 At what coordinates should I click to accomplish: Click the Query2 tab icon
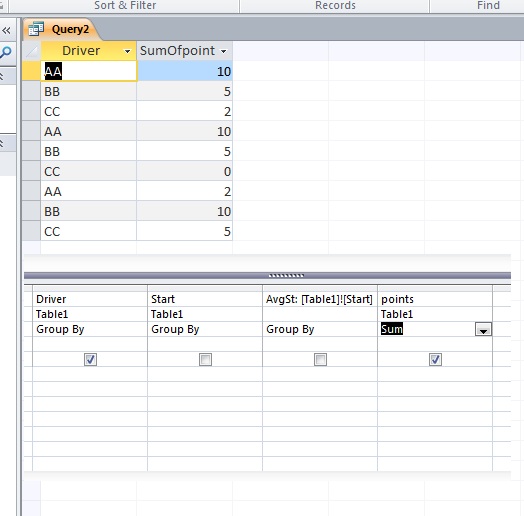click(36, 29)
